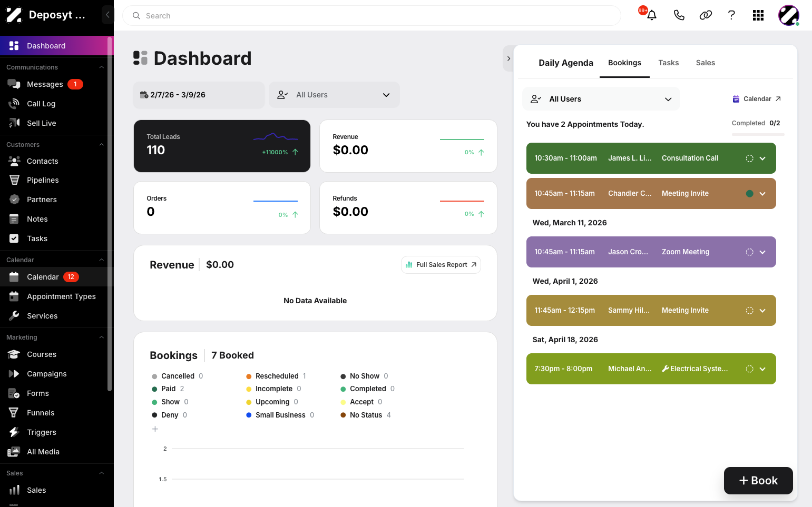The width and height of the screenshot is (812, 507).
Task: Toggle status of Chandler C. Meeting Invite
Action: 749,194
